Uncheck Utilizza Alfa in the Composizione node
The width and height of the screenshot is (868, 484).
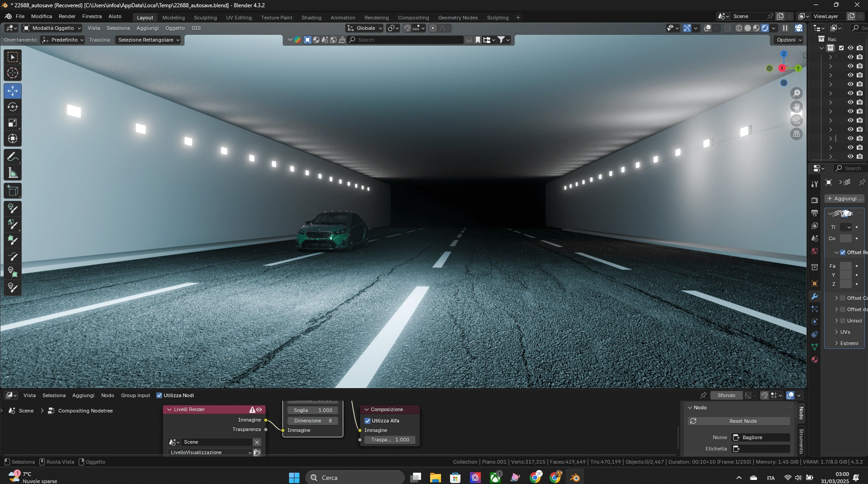click(368, 421)
